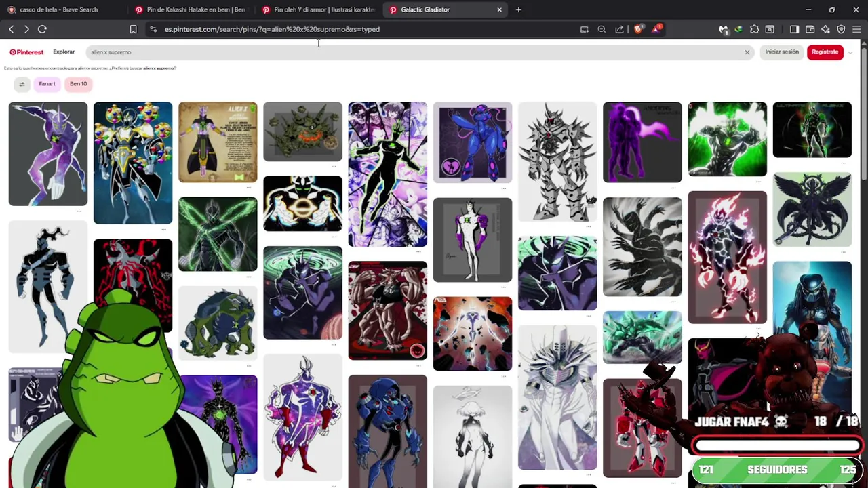Click the green globe extension icon
The height and width of the screenshot is (488, 868).
tap(738, 29)
